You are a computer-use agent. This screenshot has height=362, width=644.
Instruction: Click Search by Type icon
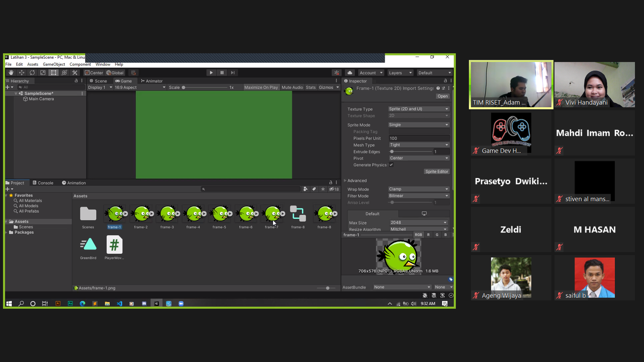coord(305,189)
